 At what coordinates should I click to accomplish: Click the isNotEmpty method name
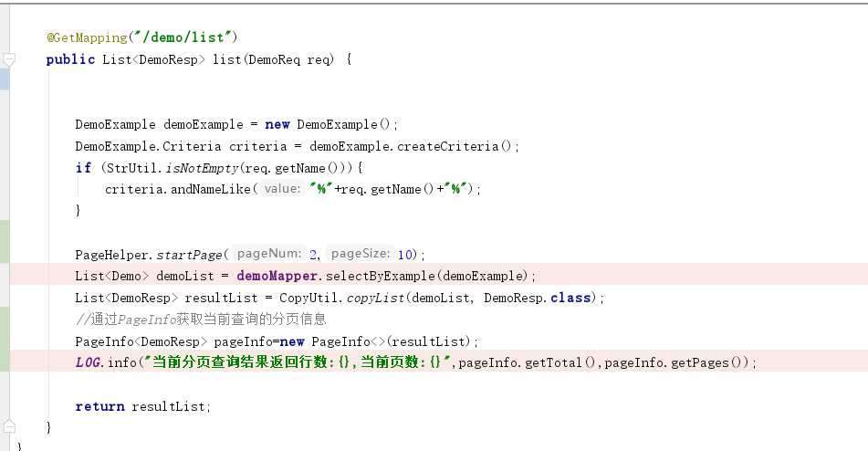200,168
